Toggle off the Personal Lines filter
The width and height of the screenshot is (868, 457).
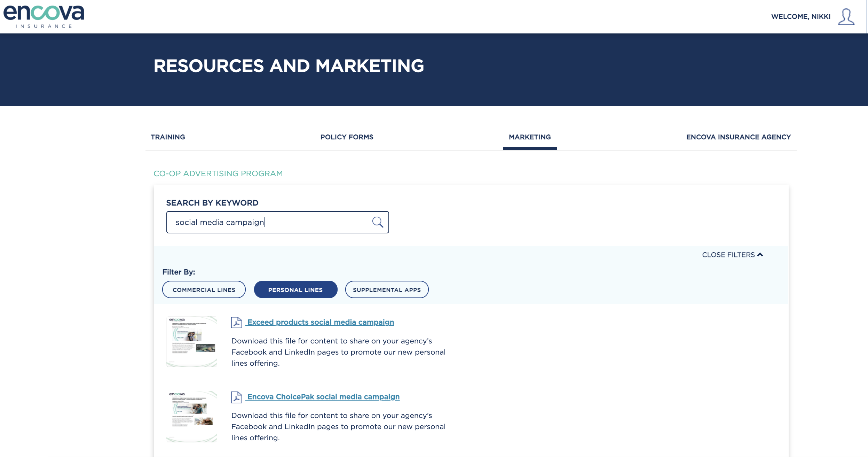tap(295, 289)
